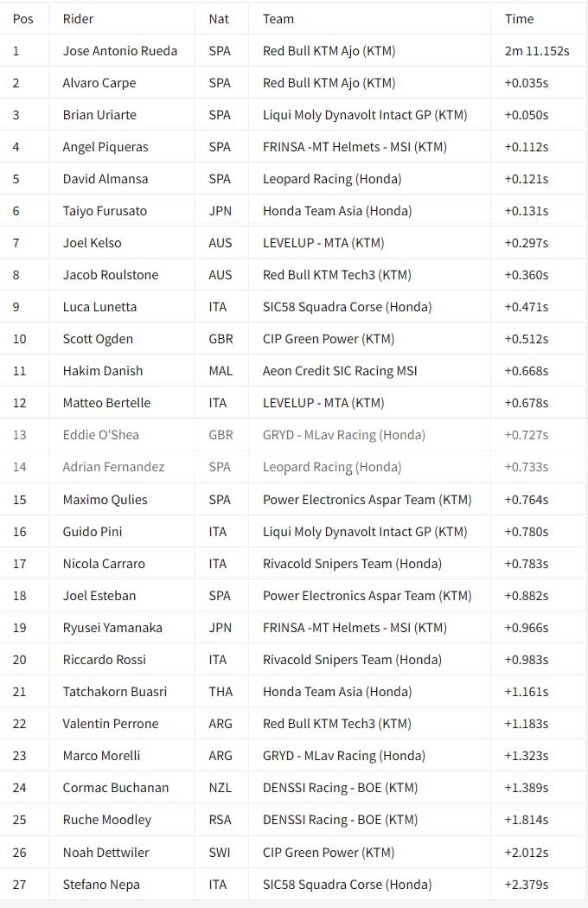
Task: Click the Rider column header
Action: click(78, 19)
